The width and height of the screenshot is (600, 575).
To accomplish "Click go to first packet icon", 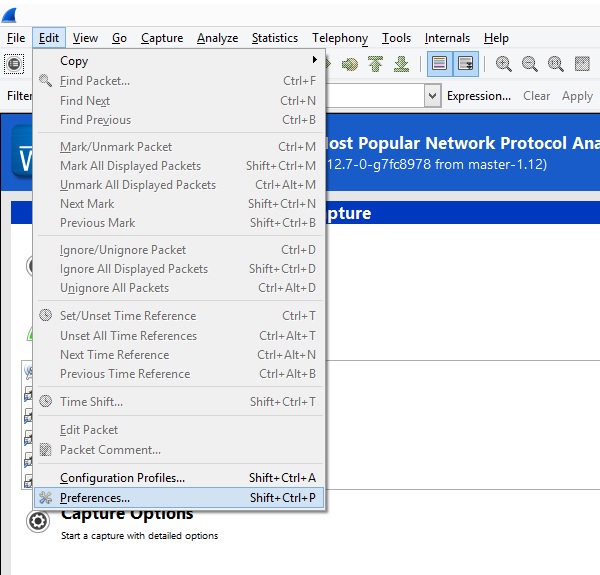I will pyautogui.click(x=376, y=64).
